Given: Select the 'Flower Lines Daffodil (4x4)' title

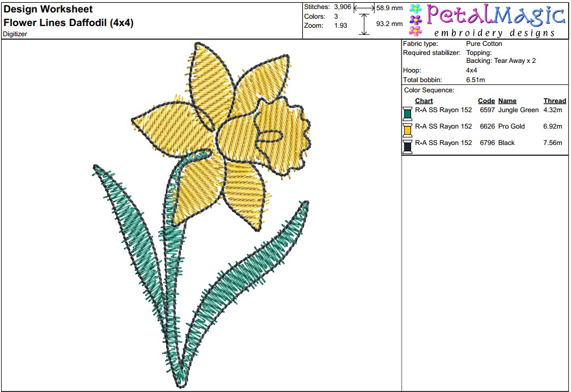Looking at the screenshot, I should pyautogui.click(x=69, y=23).
